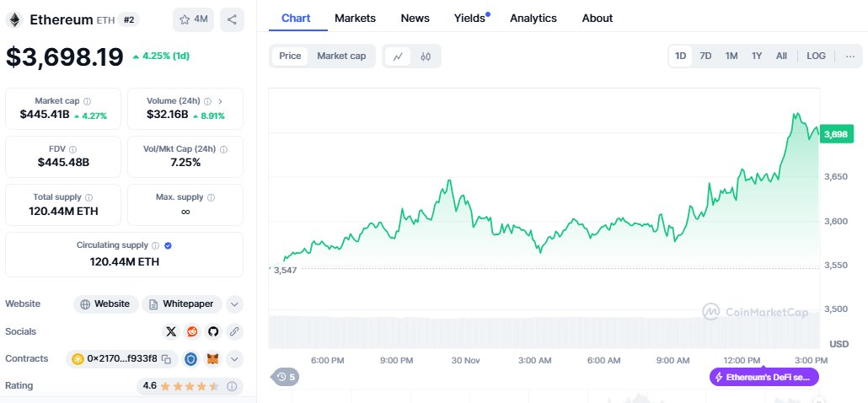This screenshot has height=403, width=868.
Task: Click the chain link socials icon
Action: [234, 331]
